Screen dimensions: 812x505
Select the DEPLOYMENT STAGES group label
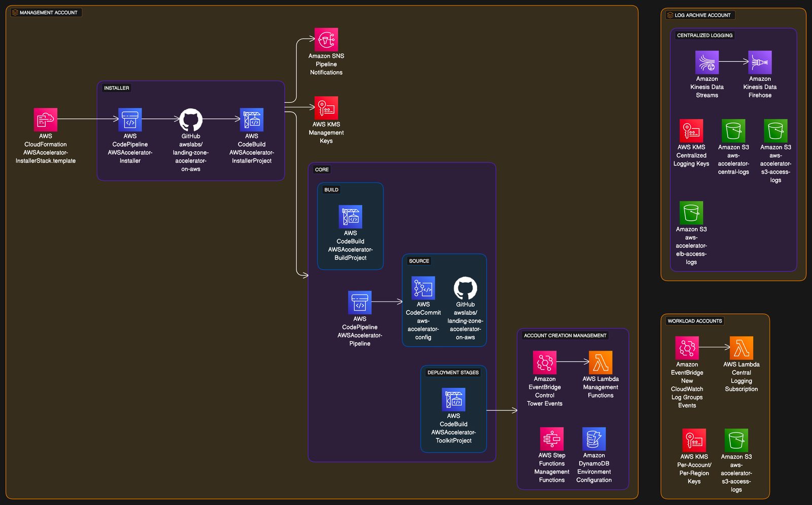pyautogui.click(x=453, y=373)
